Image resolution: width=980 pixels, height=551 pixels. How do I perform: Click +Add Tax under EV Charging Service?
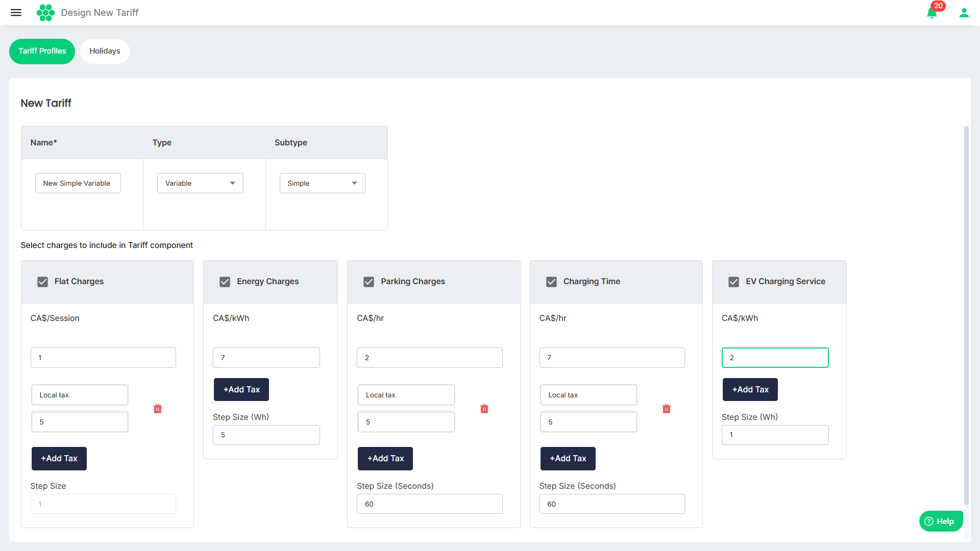point(750,389)
